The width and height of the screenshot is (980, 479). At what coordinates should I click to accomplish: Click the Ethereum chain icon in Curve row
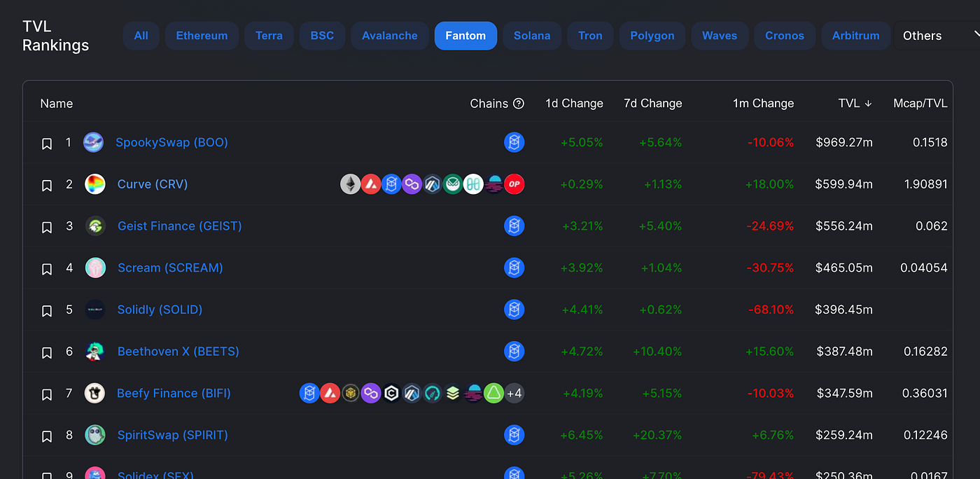point(351,184)
